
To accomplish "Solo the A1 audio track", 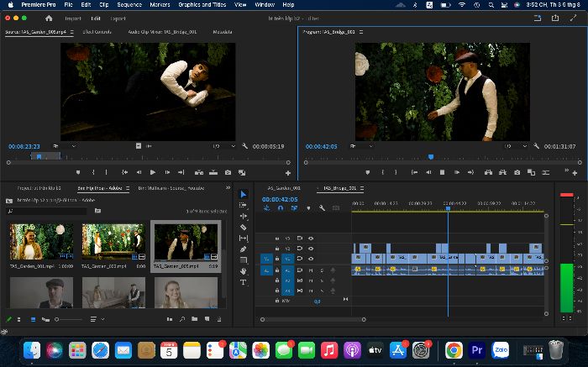I will click(x=322, y=270).
